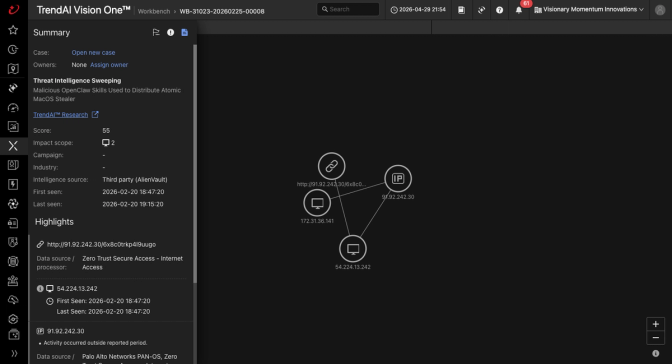Click the 2026-04-29 21:54 clock indicator

coord(418,9)
